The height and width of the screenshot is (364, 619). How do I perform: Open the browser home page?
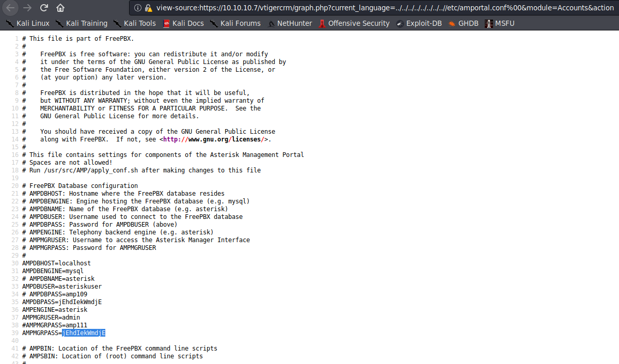(60, 8)
